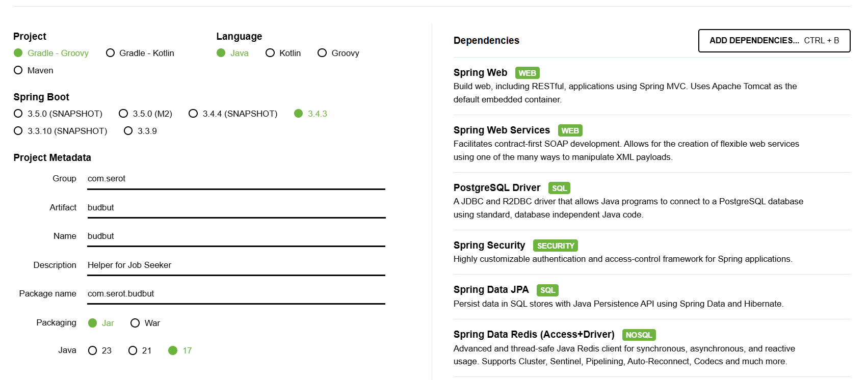
Task: Edit the Description field text
Action: pyautogui.click(x=236, y=265)
